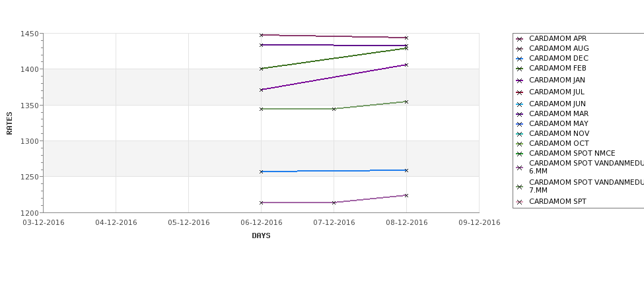Click the CARDAMOM MAR legend marker icon
Viewport: 644px width, 283px height.
point(520,114)
